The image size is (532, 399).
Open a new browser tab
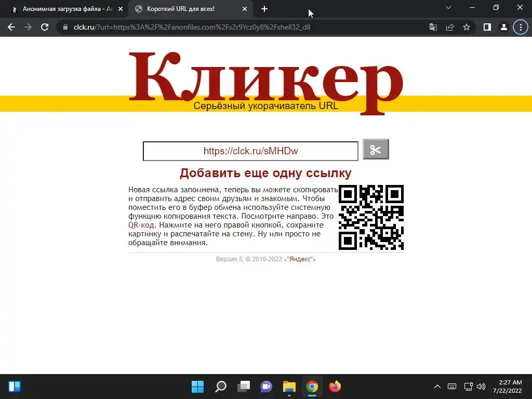[264, 9]
